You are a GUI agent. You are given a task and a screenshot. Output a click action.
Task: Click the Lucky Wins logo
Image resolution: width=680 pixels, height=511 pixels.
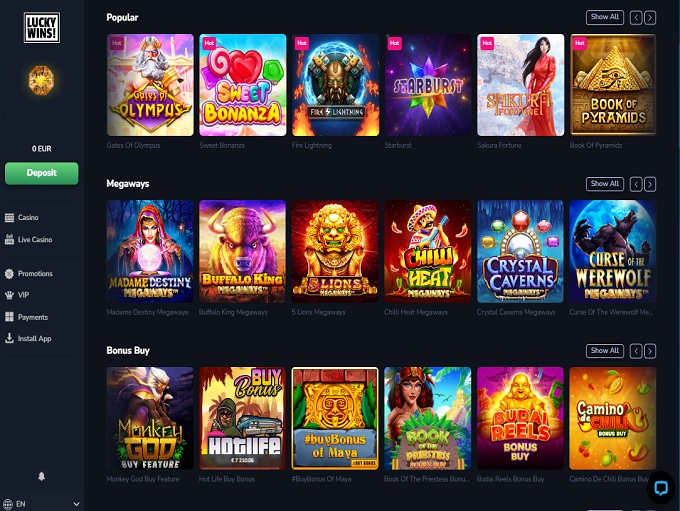(42, 28)
